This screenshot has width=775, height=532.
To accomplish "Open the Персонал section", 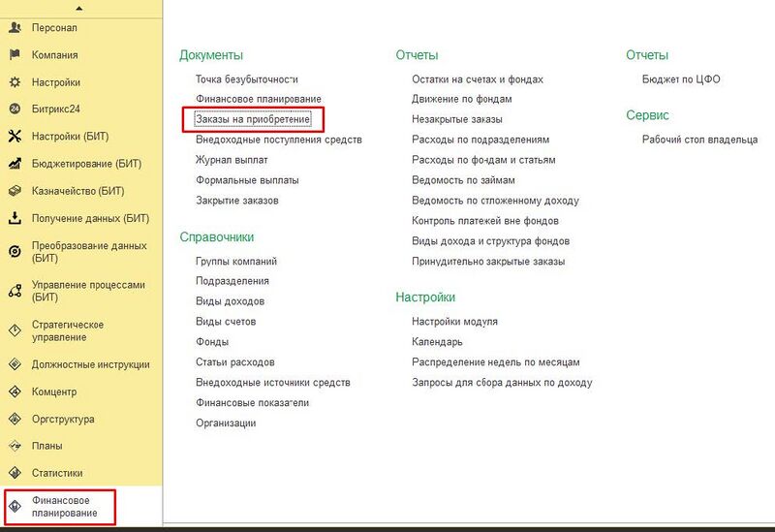I will coord(54,28).
